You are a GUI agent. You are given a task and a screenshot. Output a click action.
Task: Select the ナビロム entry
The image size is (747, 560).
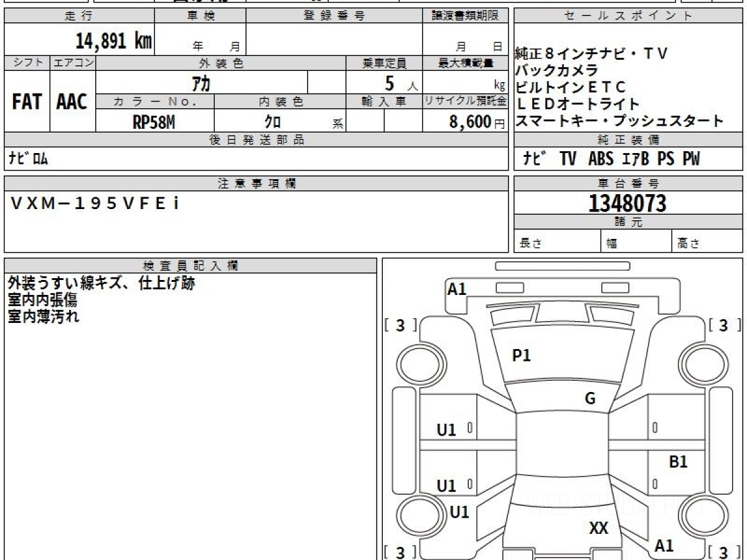tap(28, 159)
